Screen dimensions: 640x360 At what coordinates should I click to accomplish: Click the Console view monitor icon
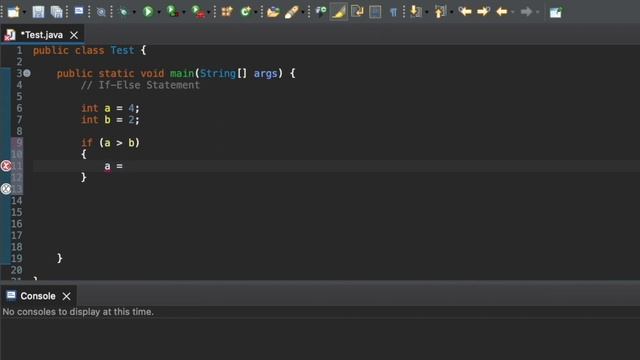tap(11, 295)
